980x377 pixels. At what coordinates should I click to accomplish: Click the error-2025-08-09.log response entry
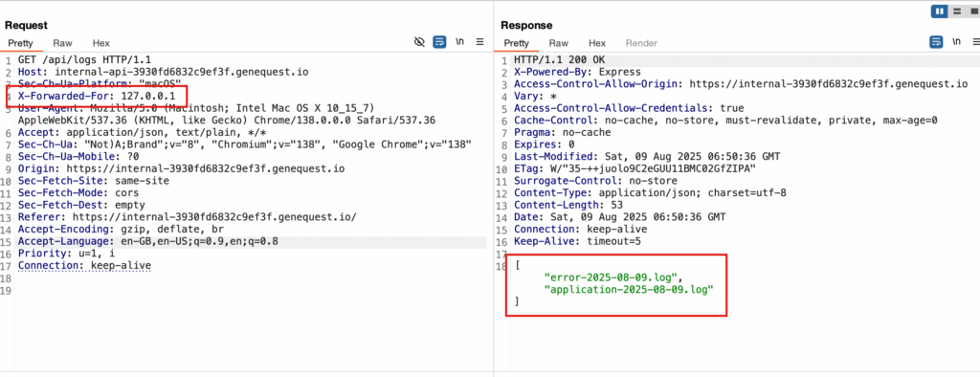coord(614,277)
